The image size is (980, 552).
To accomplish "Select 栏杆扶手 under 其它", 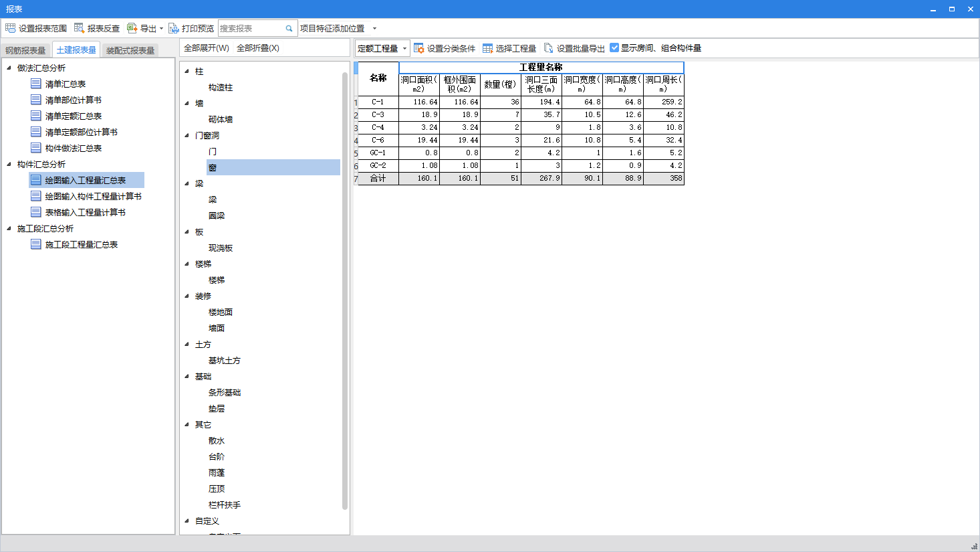I will pos(225,504).
